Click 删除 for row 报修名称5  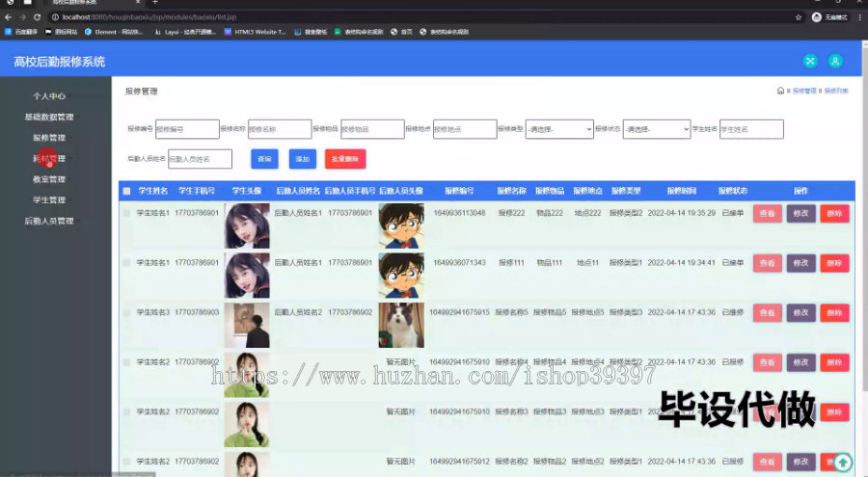click(x=834, y=312)
